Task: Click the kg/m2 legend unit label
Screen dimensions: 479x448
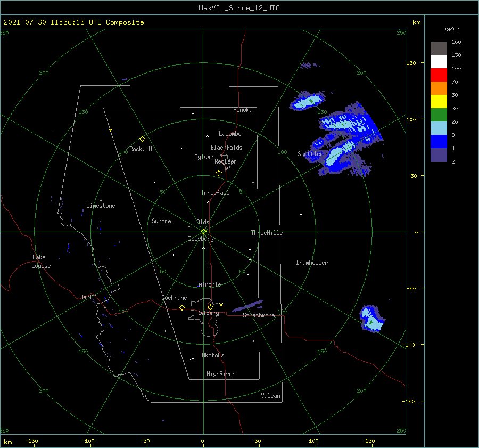Action: (x=451, y=29)
